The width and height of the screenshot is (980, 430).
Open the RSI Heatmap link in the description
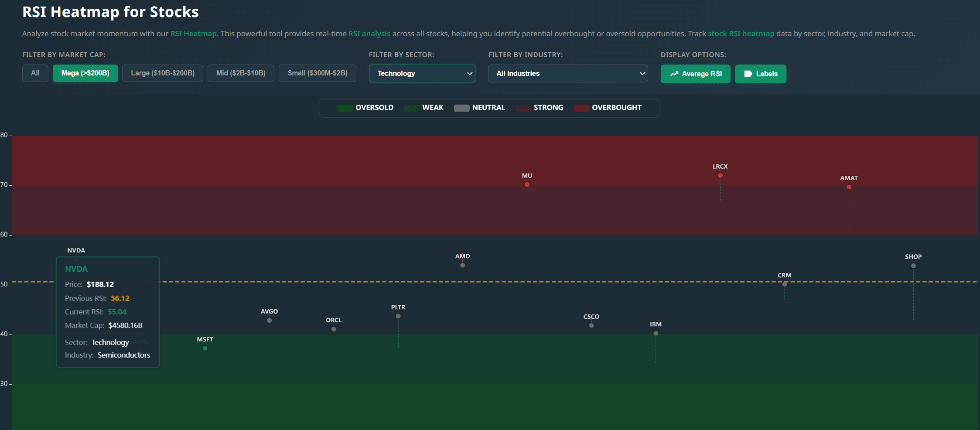[x=193, y=34]
